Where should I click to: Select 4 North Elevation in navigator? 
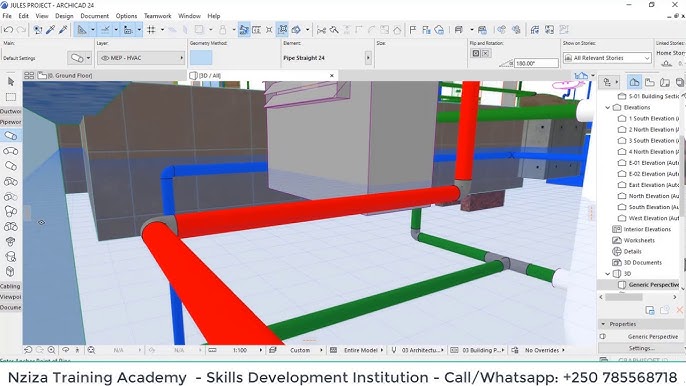(x=648, y=152)
